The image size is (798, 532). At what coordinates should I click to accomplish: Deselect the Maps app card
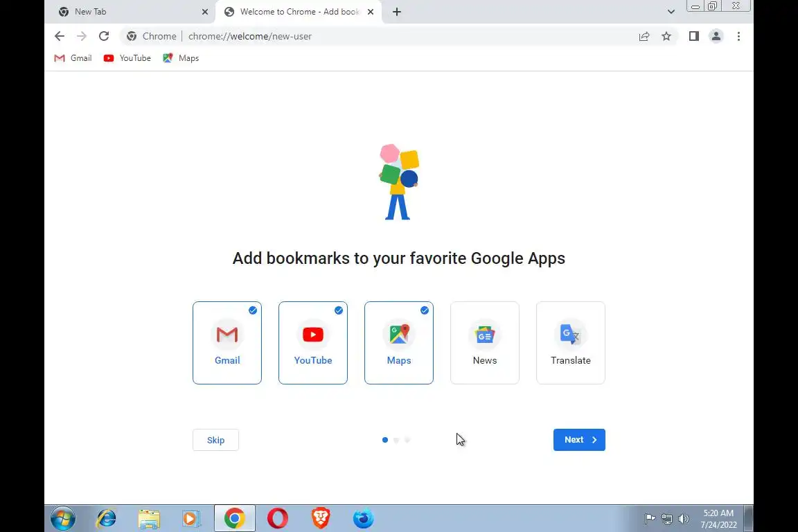(399, 343)
